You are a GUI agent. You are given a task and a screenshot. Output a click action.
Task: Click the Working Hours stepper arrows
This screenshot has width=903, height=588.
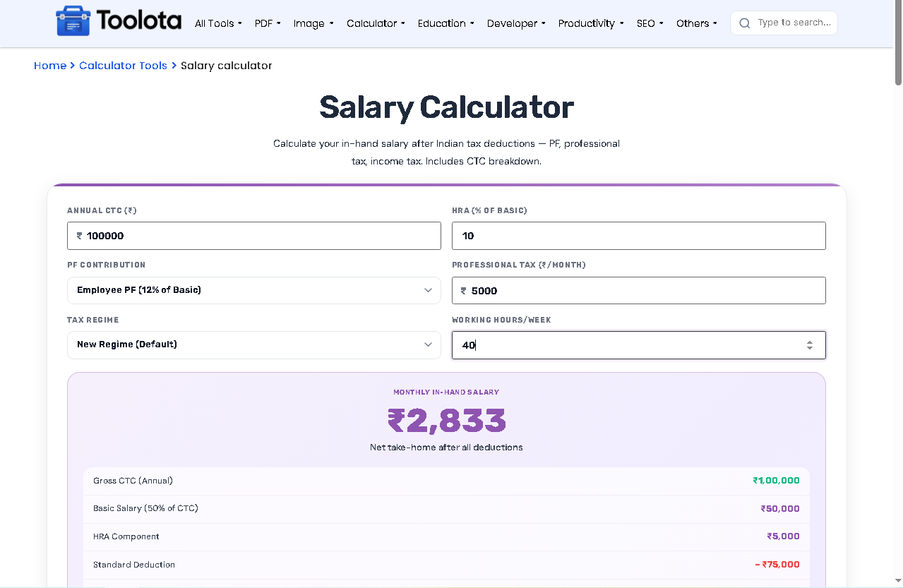[810, 345]
